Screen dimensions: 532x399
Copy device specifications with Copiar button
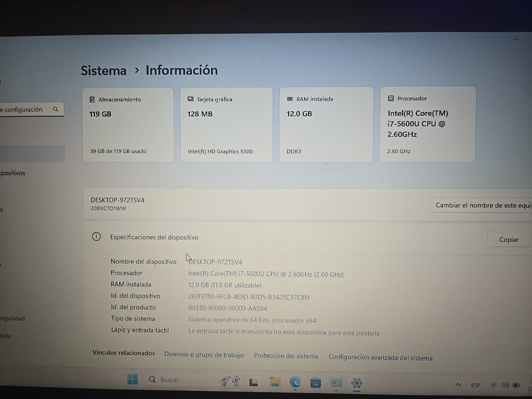tap(509, 239)
